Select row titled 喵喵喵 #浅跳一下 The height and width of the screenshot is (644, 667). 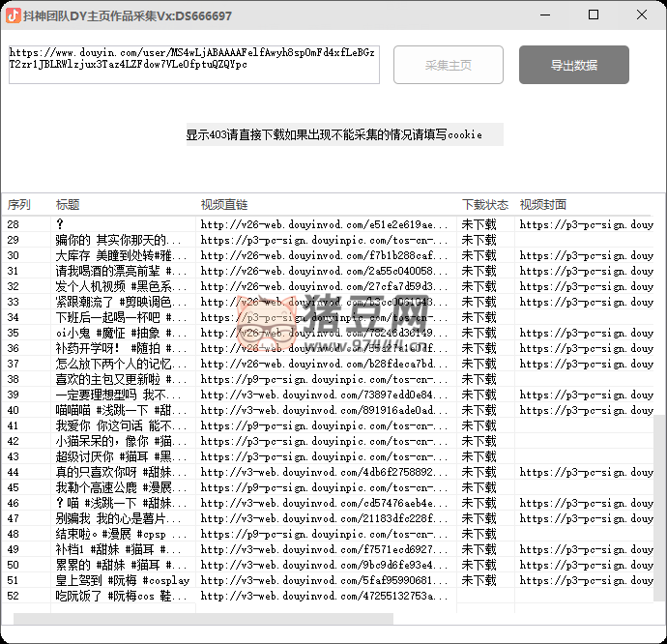(x=327, y=410)
